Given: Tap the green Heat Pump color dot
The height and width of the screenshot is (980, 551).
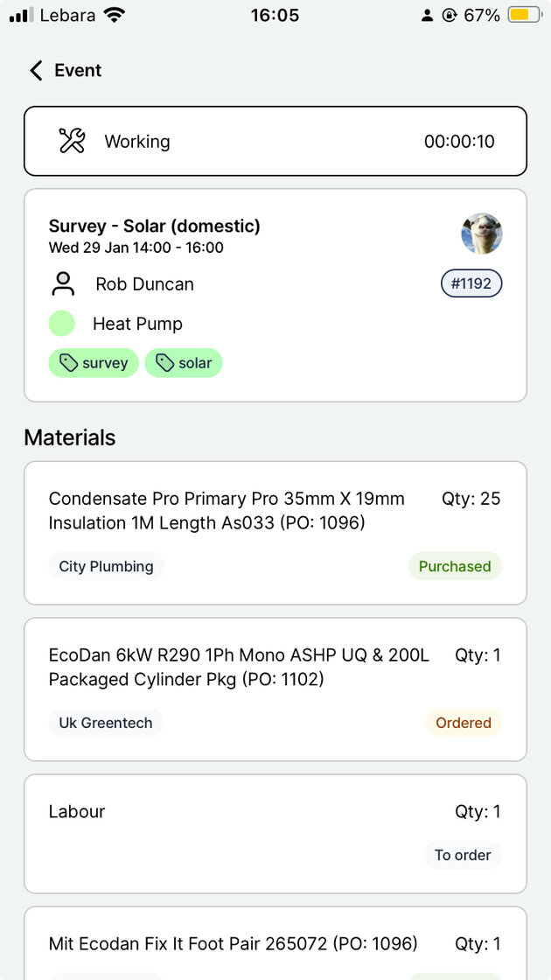Looking at the screenshot, I should (62, 324).
